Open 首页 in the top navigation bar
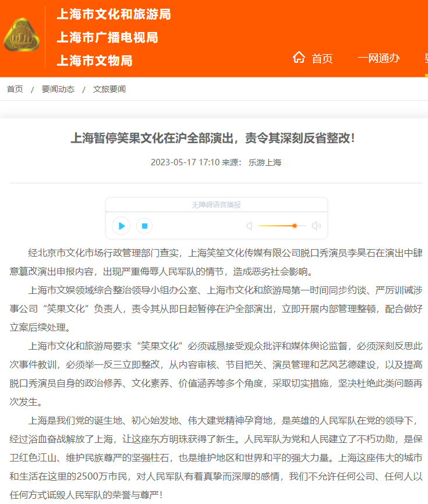The width and height of the screenshot is (428, 504). click(x=322, y=59)
